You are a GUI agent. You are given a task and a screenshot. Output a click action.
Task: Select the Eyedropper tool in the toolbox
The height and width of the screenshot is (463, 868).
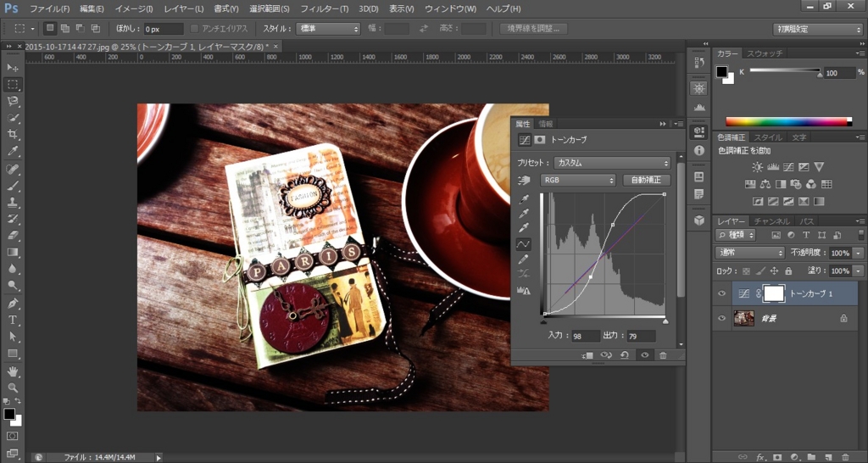[x=12, y=151]
